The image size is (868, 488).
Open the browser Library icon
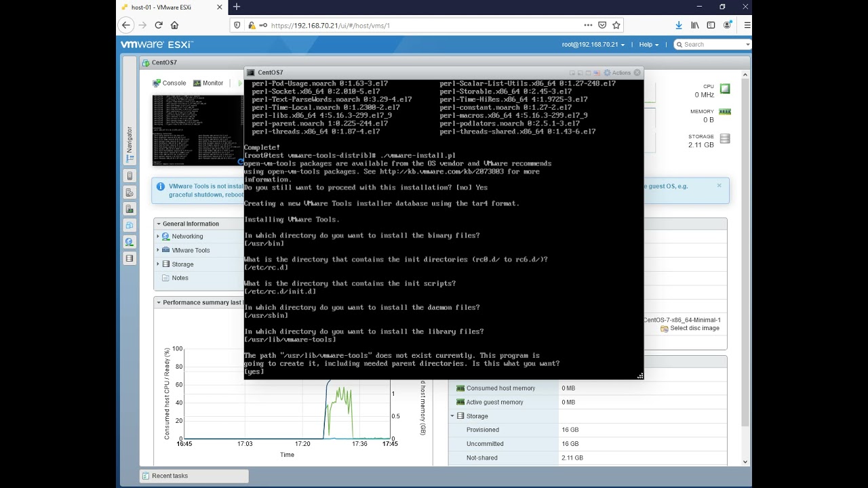tap(695, 25)
